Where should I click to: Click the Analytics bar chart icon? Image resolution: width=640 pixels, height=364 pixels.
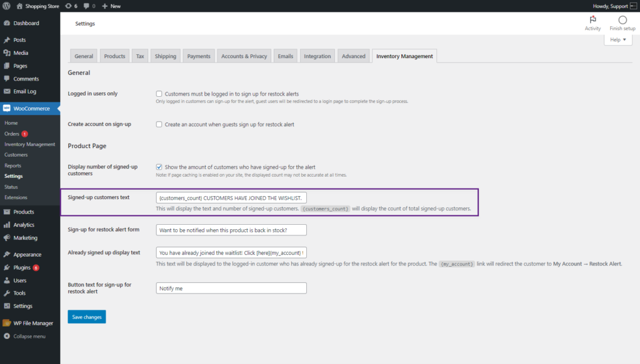tap(7, 225)
